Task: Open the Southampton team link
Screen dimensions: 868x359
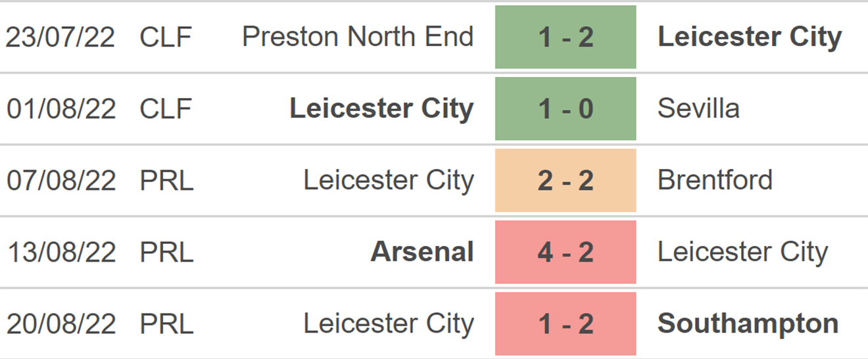Action: tap(748, 323)
